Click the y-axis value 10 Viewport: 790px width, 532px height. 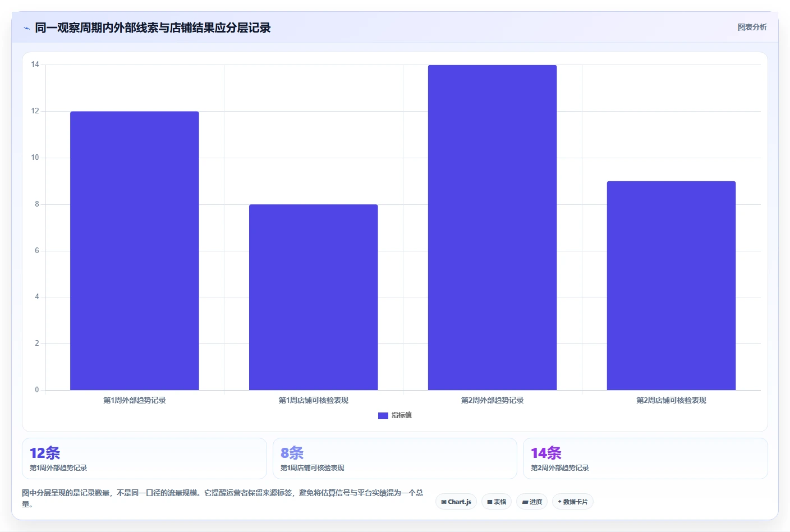point(35,158)
